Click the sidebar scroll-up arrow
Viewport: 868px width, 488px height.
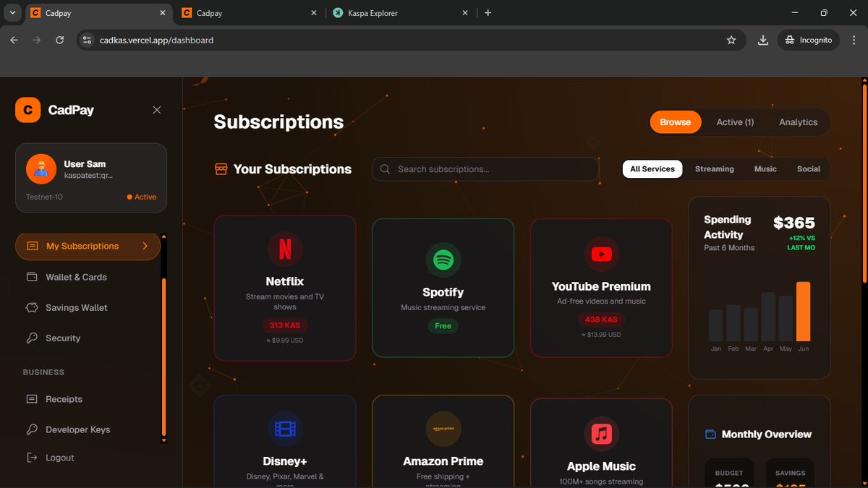(163, 236)
